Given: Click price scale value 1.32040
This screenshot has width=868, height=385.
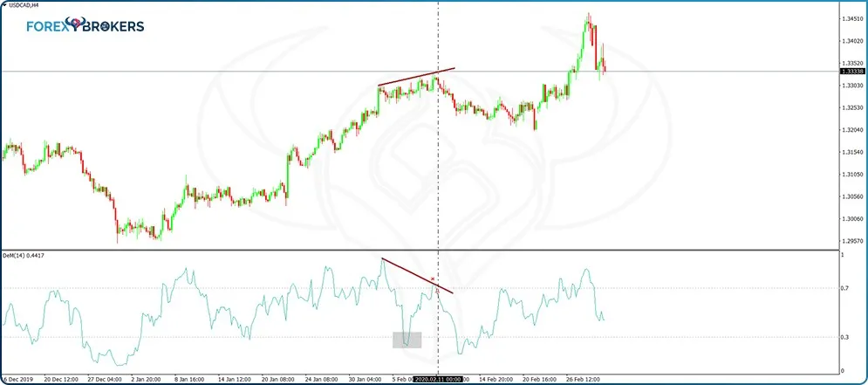Looking at the screenshot, I should 852,129.
